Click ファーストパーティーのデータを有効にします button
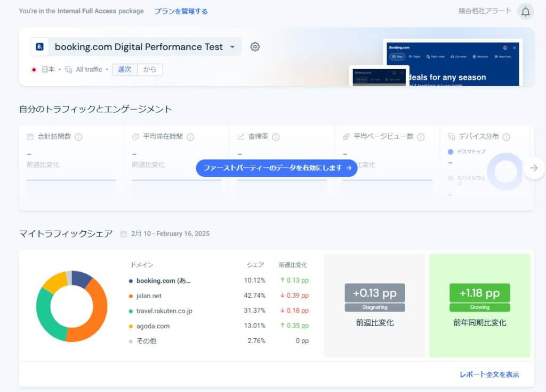 point(277,168)
